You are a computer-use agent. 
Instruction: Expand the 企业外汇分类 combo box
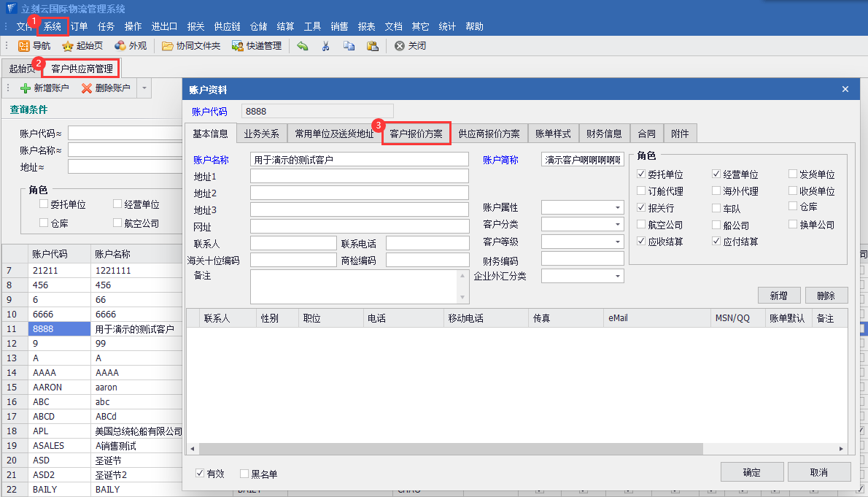click(618, 276)
